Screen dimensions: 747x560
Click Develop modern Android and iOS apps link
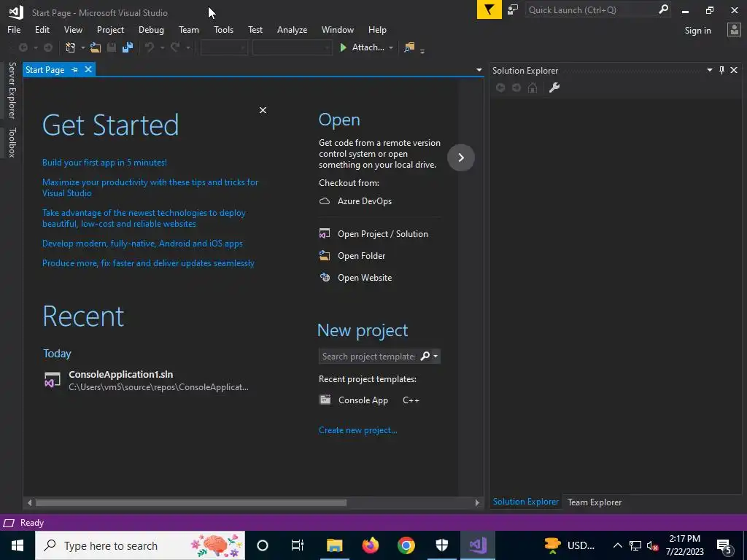(142, 244)
